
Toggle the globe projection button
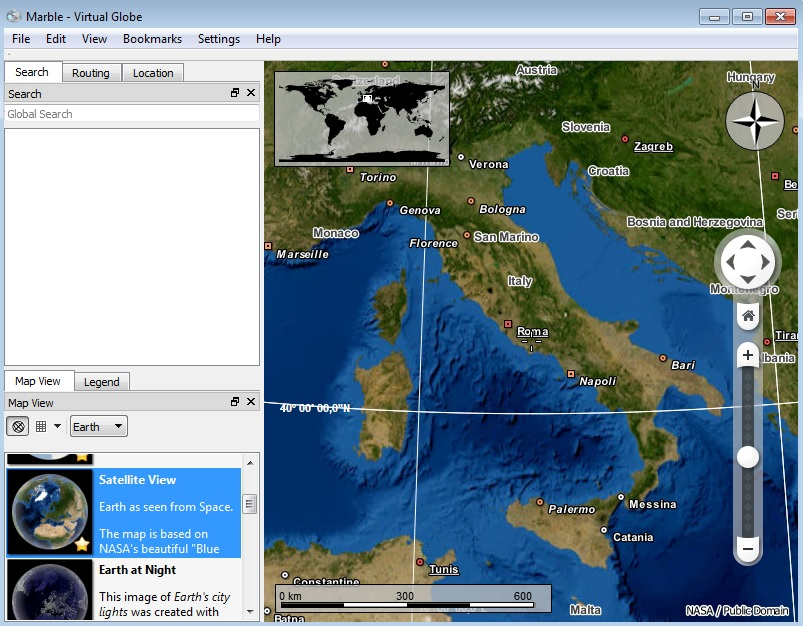pyautogui.click(x=17, y=427)
